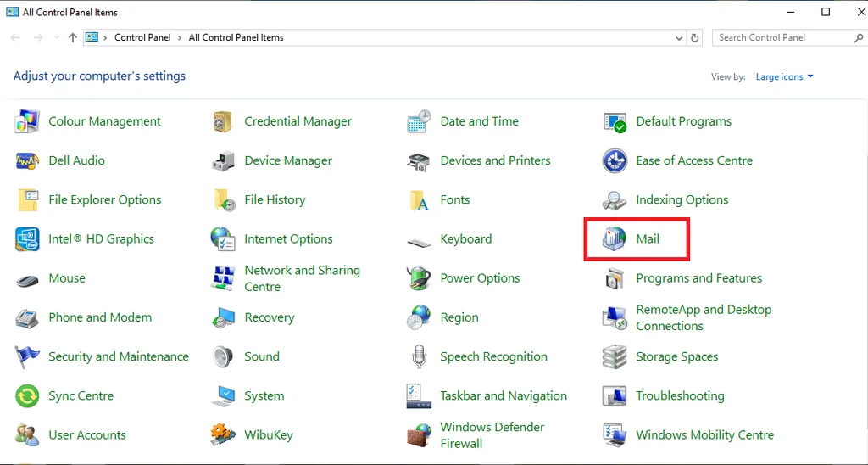Open the Ease of Access Centre link
This screenshot has height=465, width=868.
pyautogui.click(x=694, y=160)
